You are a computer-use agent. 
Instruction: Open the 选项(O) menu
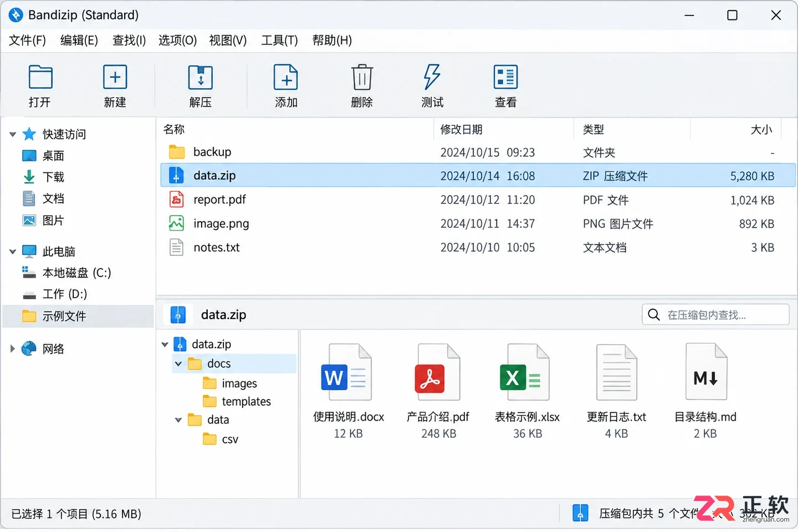[177, 40]
